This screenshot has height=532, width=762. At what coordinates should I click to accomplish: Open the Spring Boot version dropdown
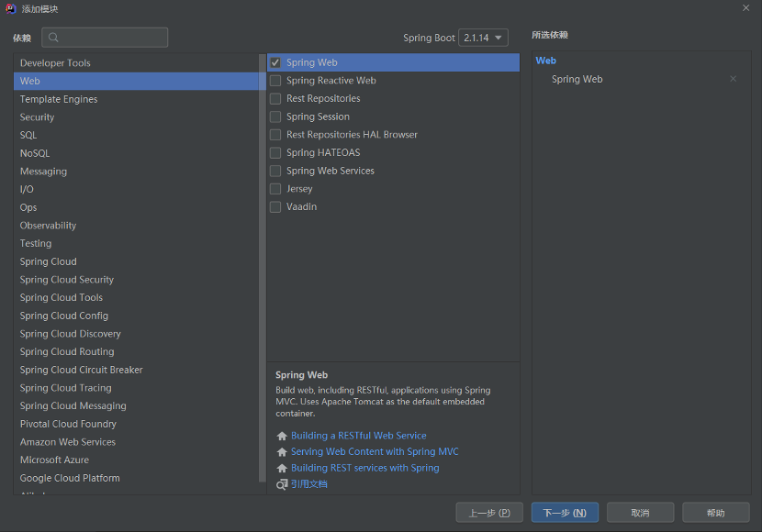point(483,38)
